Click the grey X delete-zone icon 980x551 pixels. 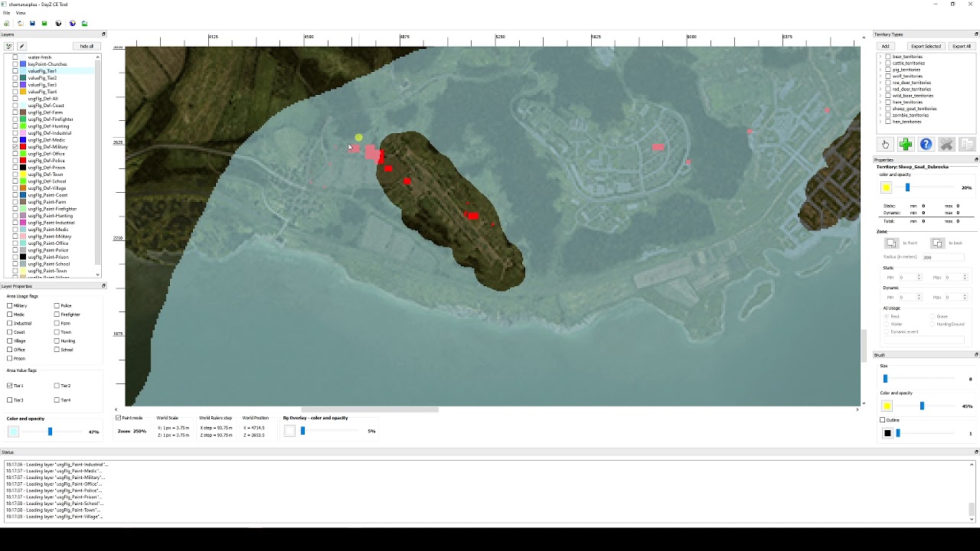click(946, 145)
